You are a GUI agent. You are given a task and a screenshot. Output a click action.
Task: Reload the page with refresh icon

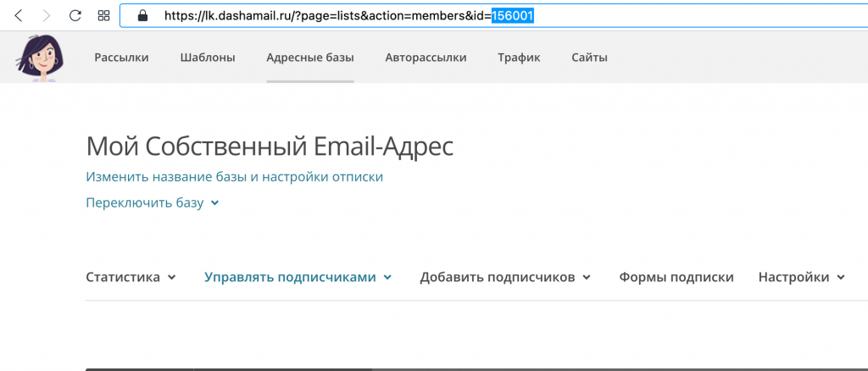point(75,15)
